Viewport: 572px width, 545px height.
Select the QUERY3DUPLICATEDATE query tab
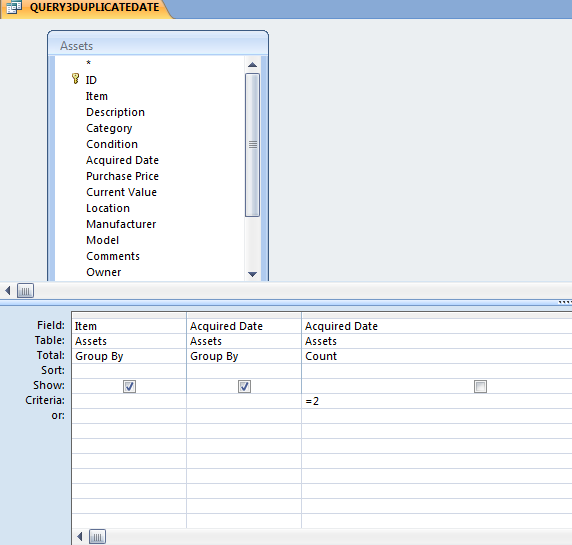point(86,8)
